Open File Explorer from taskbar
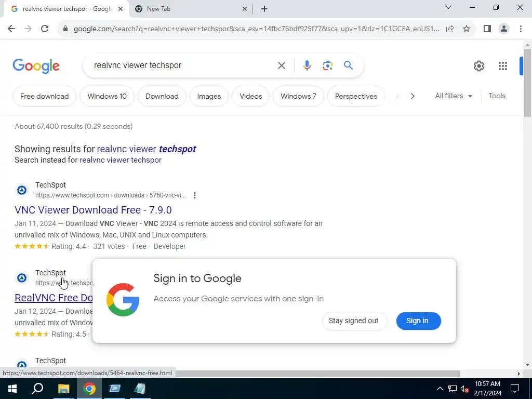Viewport: 532px width, 399px height. click(x=63, y=389)
